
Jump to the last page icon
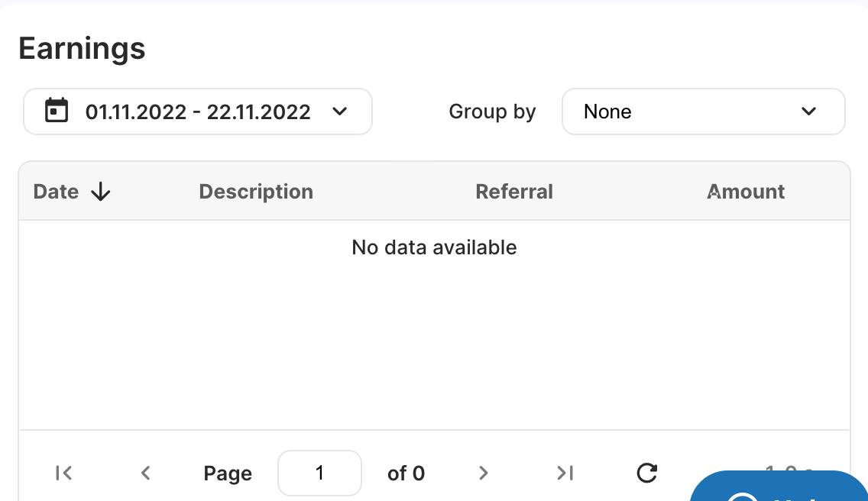565,473
